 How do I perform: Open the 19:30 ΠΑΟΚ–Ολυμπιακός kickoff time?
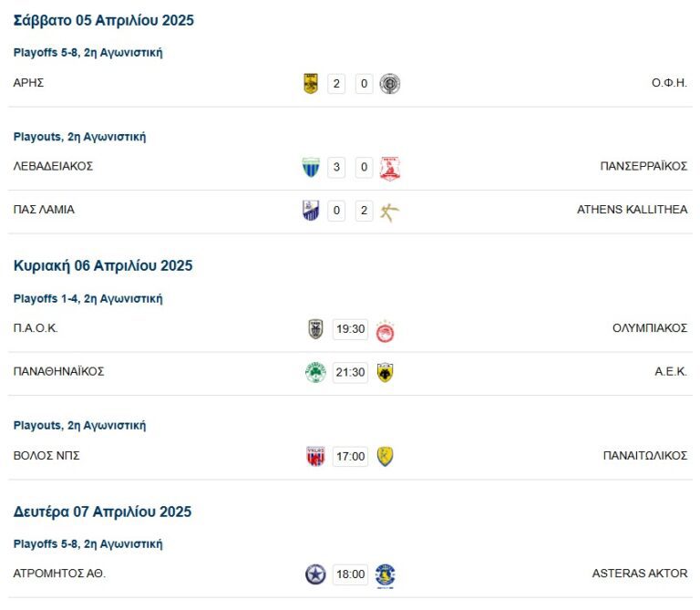pos(350,329)
